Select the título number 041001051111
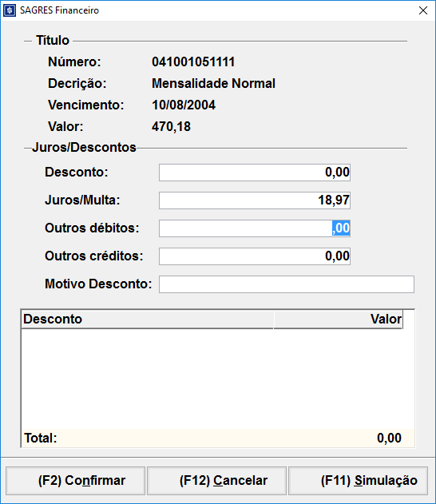The image size is (436, 504). [x=193, y=62]
